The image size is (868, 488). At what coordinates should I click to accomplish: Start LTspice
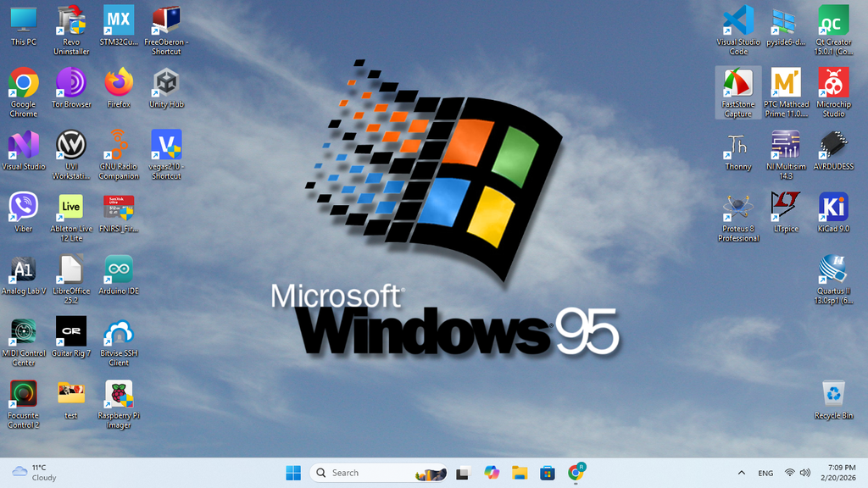pyautogui.click(x=786, y=208)
